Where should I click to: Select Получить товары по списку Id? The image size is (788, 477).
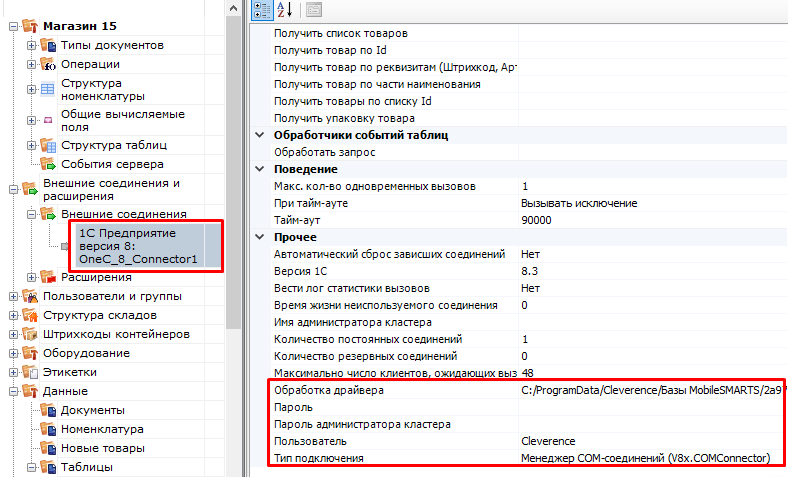[353, 101]
